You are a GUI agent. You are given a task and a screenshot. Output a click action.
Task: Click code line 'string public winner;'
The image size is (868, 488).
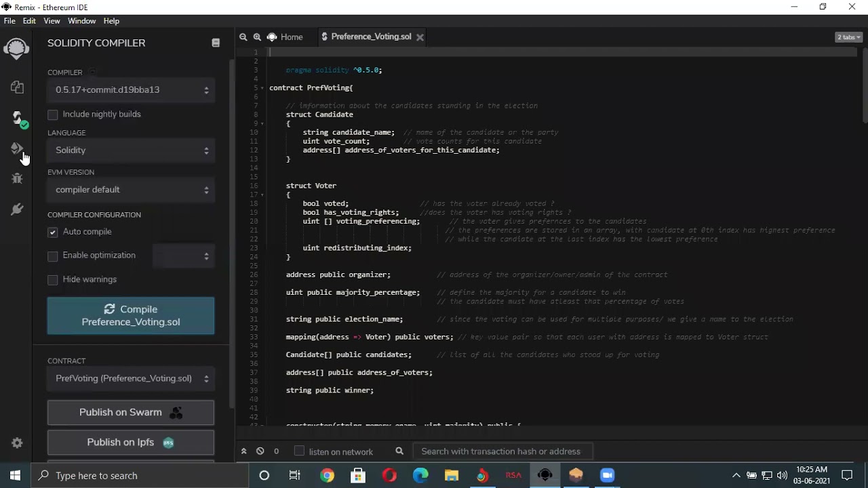coord(330,390)
